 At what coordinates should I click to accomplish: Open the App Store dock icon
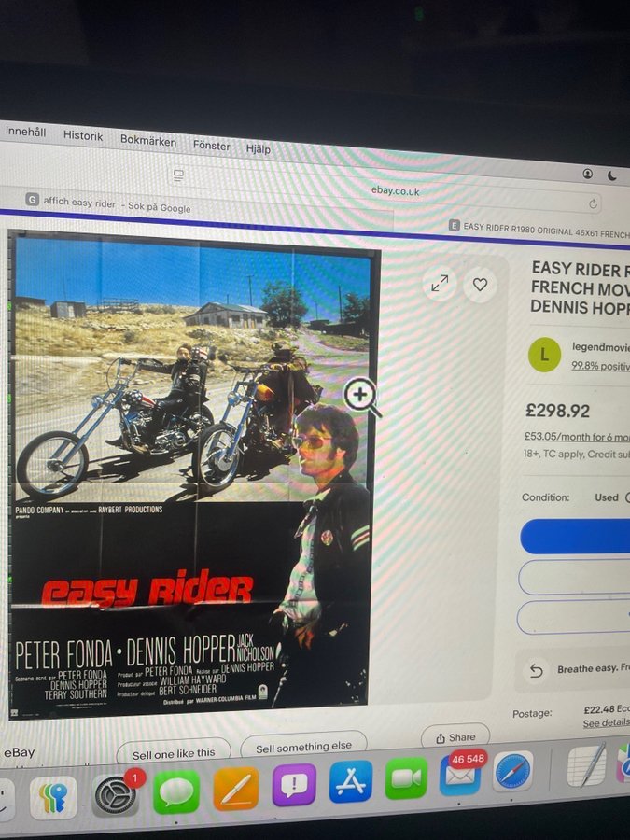[351, 781]
